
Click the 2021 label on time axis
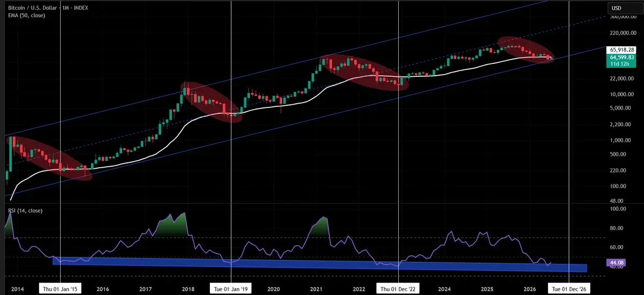pos(316,289)
